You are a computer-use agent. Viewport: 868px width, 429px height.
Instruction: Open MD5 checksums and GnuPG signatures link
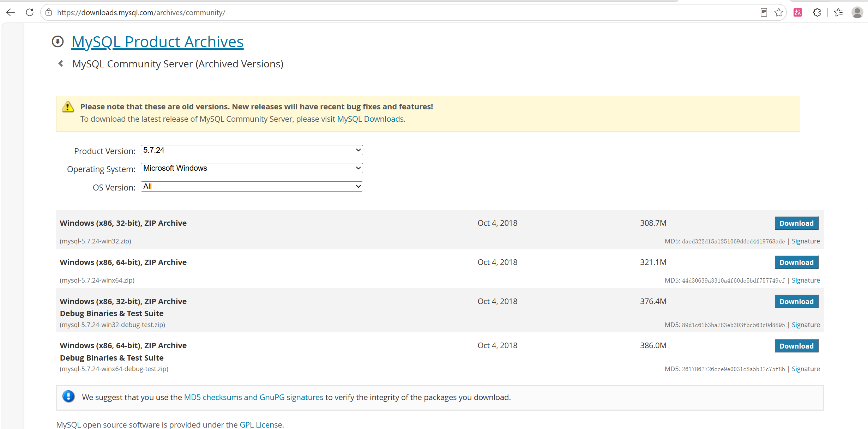(254, 398)
